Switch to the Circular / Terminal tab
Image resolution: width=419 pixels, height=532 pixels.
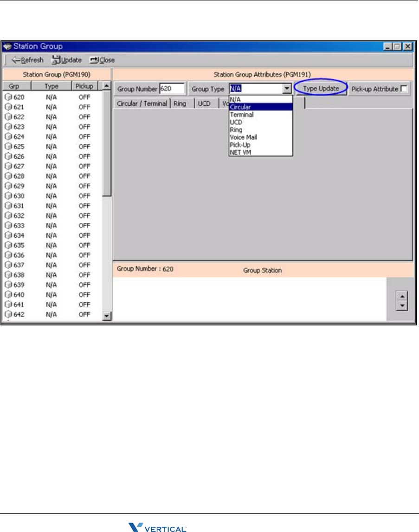(x=142, y=104)
